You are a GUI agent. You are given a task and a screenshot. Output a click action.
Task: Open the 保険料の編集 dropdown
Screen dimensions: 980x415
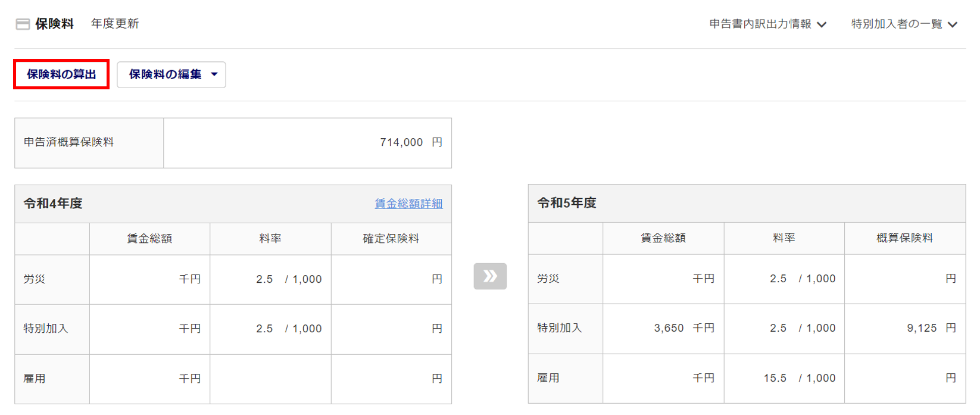click(171, 74)
